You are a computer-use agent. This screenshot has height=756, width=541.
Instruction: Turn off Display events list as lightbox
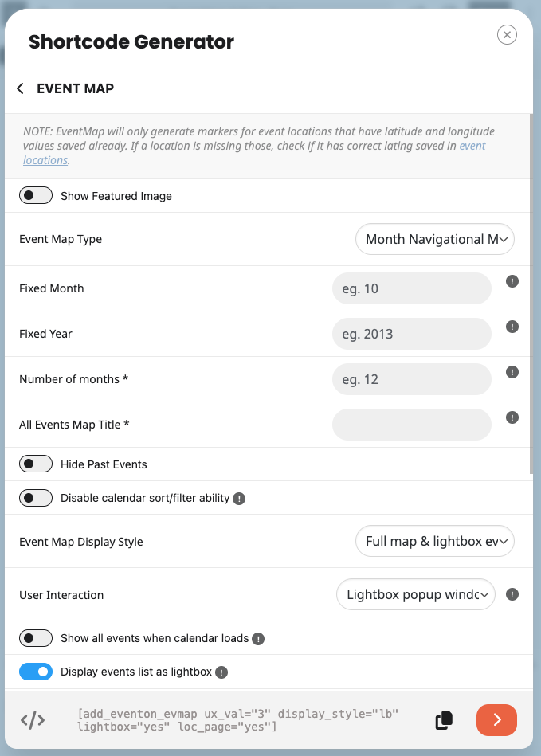tap(36, 672)
